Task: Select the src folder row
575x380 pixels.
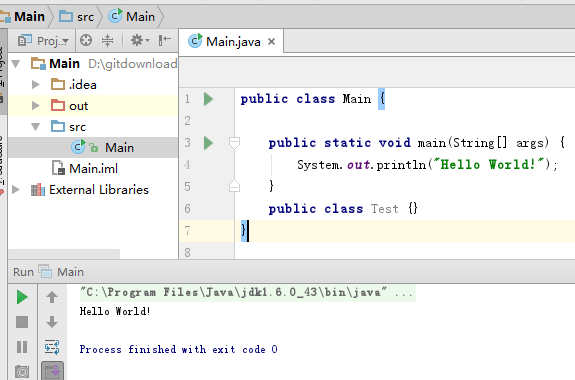Action: coord(93,127)
